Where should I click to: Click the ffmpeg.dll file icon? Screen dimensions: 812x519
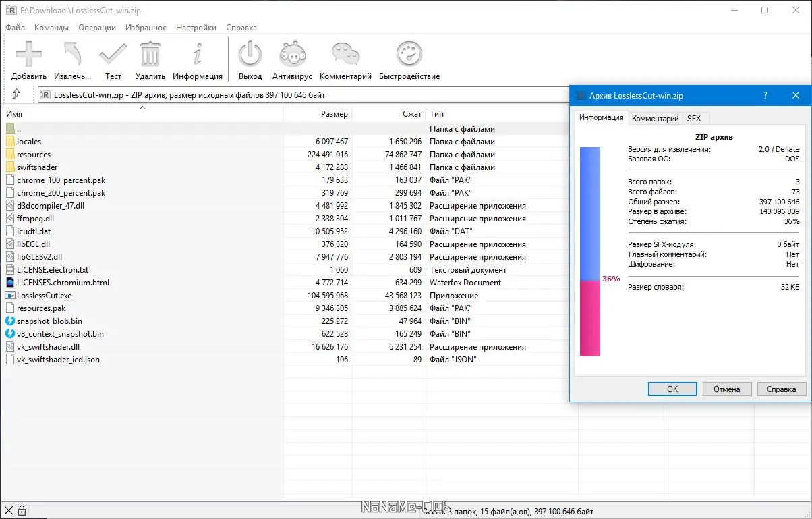pos(10,219)
